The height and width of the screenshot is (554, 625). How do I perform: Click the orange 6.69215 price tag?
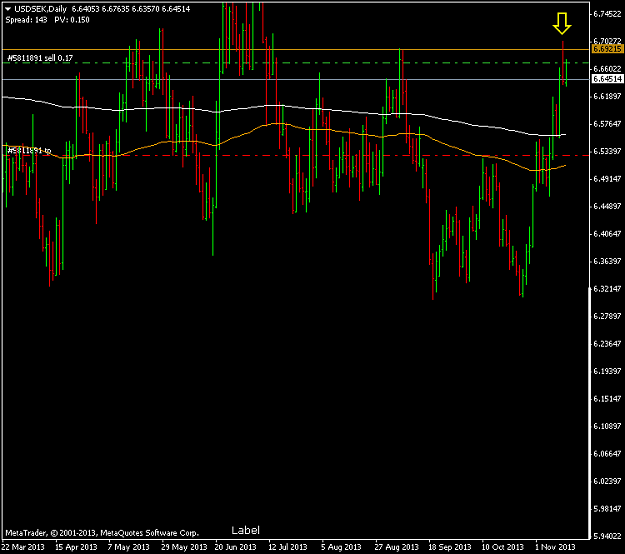click(607, 49)
